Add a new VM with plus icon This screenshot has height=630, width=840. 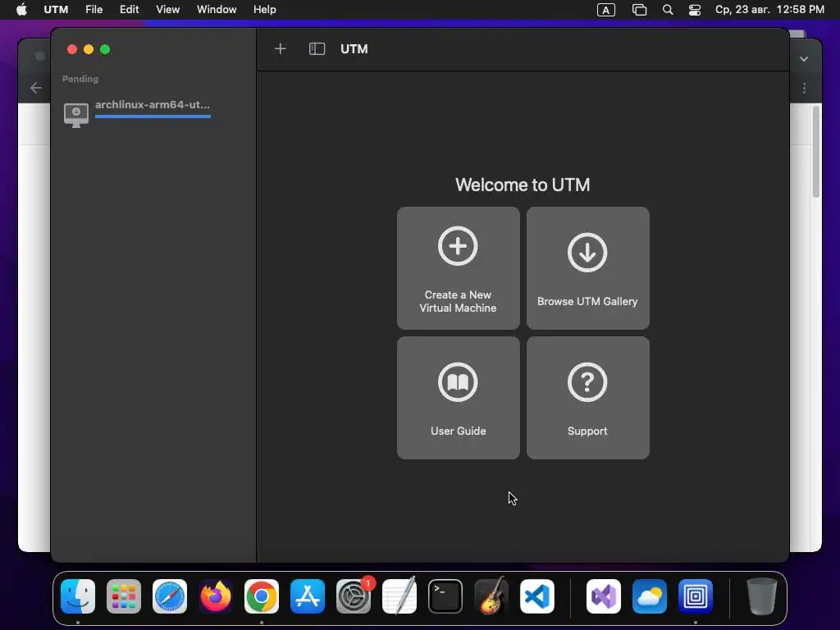pyautogui.click(x=281, y=48)
